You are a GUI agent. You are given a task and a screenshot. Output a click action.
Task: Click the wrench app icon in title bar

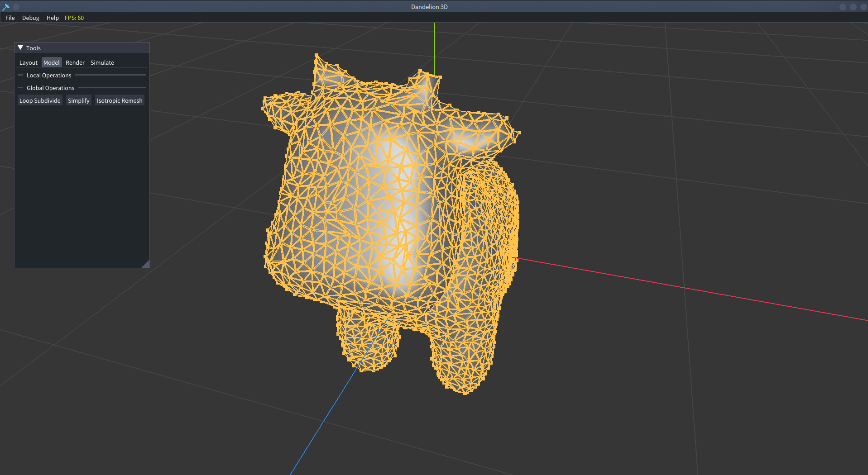tap(6, 7)
